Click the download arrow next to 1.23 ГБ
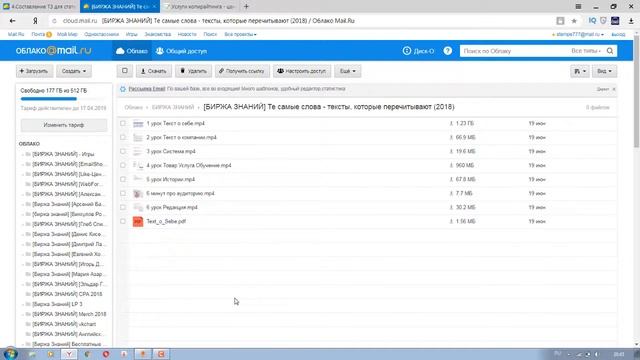Image resolution: width=640 pixels, height=360 pixels. click(x=451, y=123)
